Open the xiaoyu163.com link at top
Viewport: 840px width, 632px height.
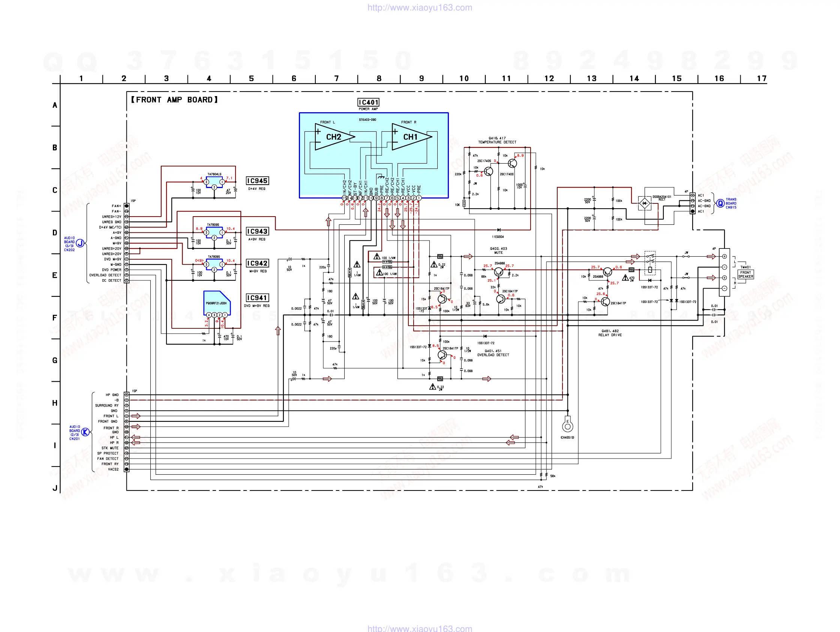(x=420, y=8)
